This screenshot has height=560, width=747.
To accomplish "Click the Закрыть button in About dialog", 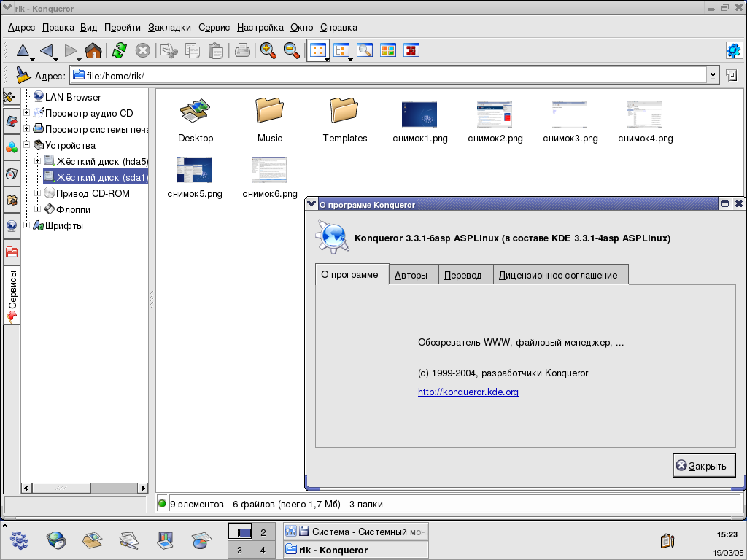I will click(x=704, y=465).
